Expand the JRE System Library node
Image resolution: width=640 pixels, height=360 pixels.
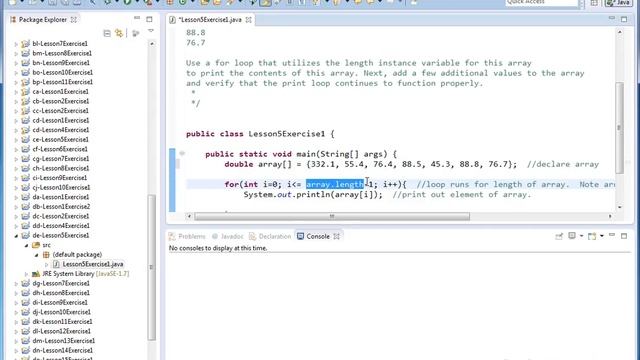point(27,274)
